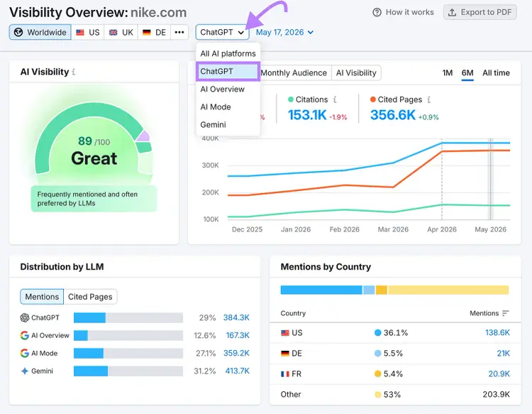Click the blue US segment of country bar
The height and width of the screenshot is (414, 532).
point(321,290)
